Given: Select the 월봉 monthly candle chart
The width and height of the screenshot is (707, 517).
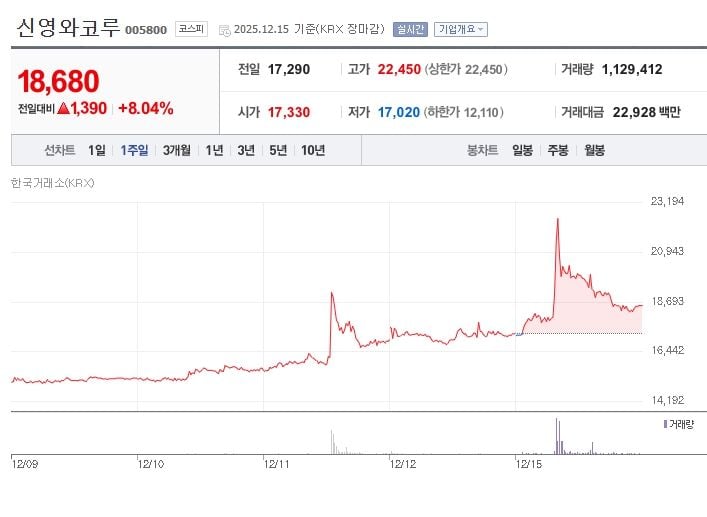Looking at the screenshot, I should (x=594, y=151).
